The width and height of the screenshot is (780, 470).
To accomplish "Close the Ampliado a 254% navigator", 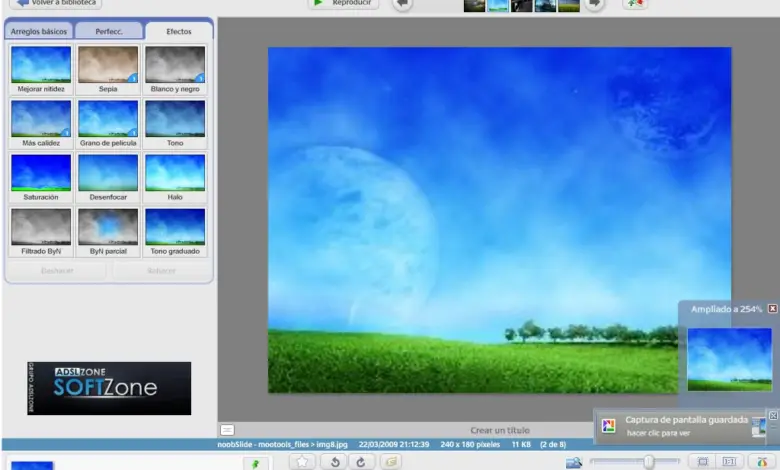I will (773, 309).
